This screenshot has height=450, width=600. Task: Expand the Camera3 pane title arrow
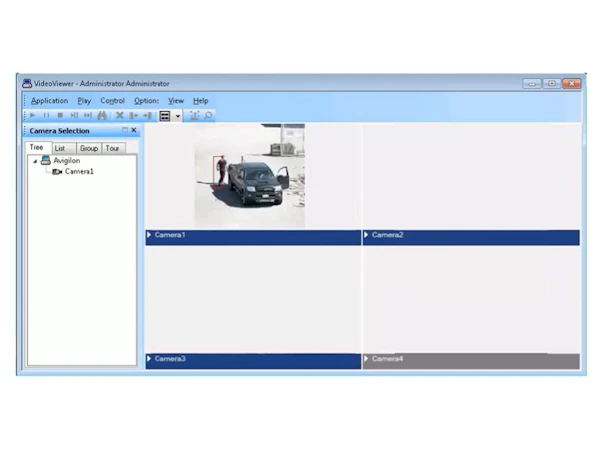[x=149, y=359]
